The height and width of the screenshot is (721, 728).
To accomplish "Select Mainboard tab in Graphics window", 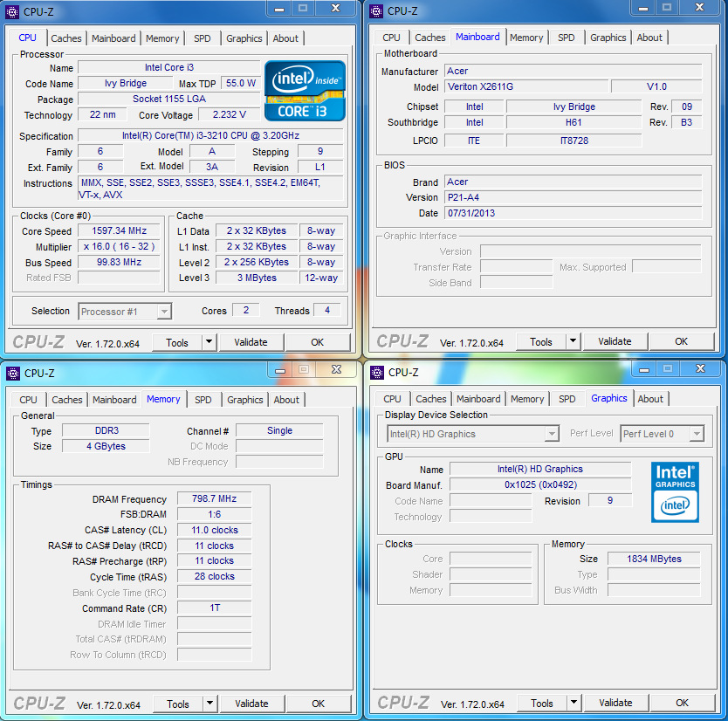I will (478, 399).
